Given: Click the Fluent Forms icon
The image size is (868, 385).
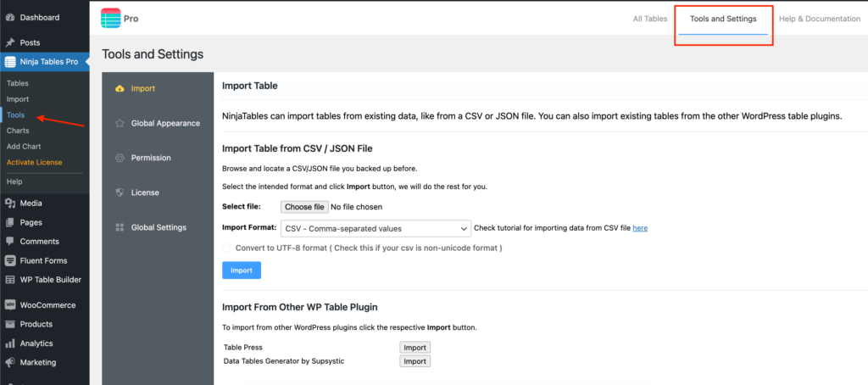Looking at the screenshot, I should pos(10,261).
